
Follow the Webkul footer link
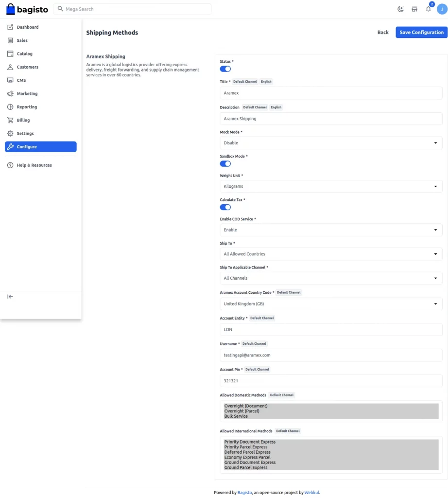tap(311, 493)
